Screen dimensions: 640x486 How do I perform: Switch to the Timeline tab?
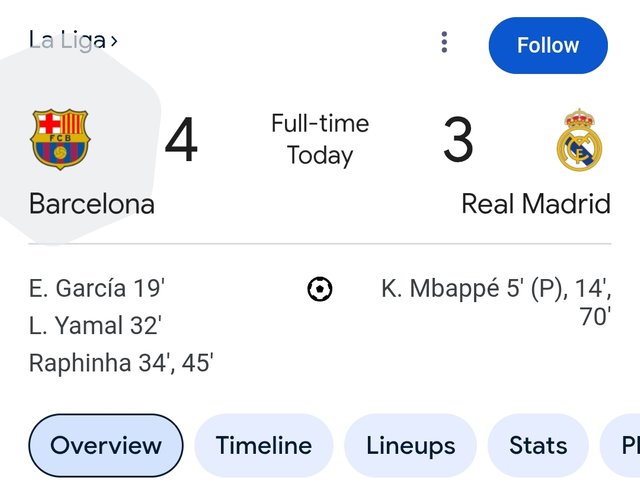point(264,445)
